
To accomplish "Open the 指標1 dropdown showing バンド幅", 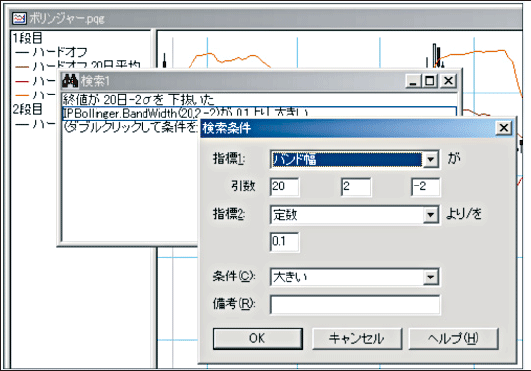I will tap(431, 159).
